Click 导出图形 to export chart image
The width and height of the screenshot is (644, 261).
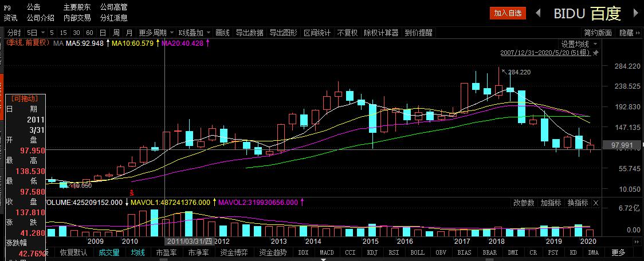pyautogui.click(x=283, y=33)
